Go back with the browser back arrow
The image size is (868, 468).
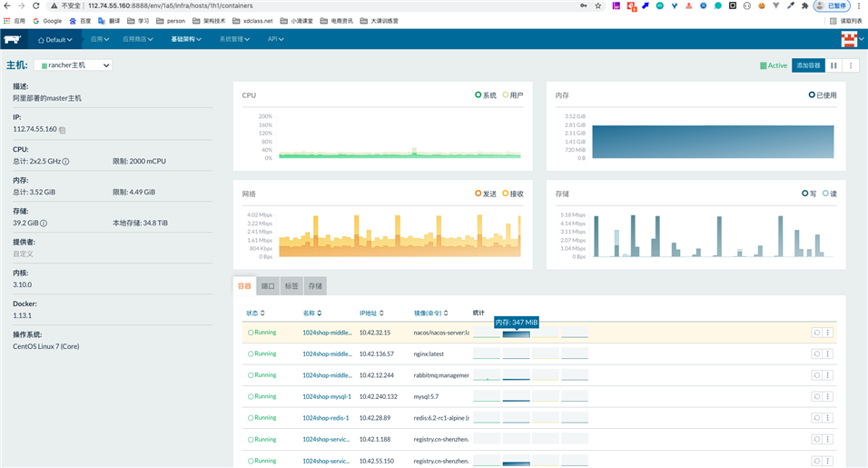pos(6,5)
